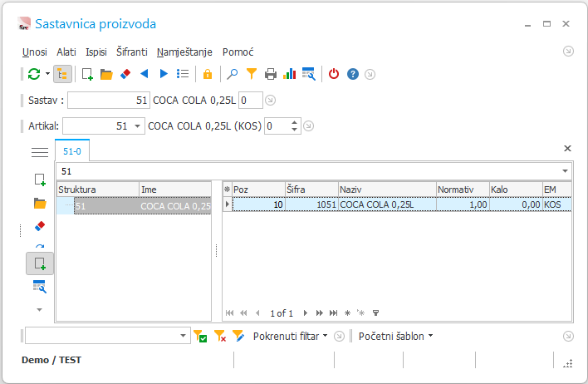Open the dropdown showing 51 above grid
The height and width of the screenshot is (384, 588).
[x=565, y=171]
